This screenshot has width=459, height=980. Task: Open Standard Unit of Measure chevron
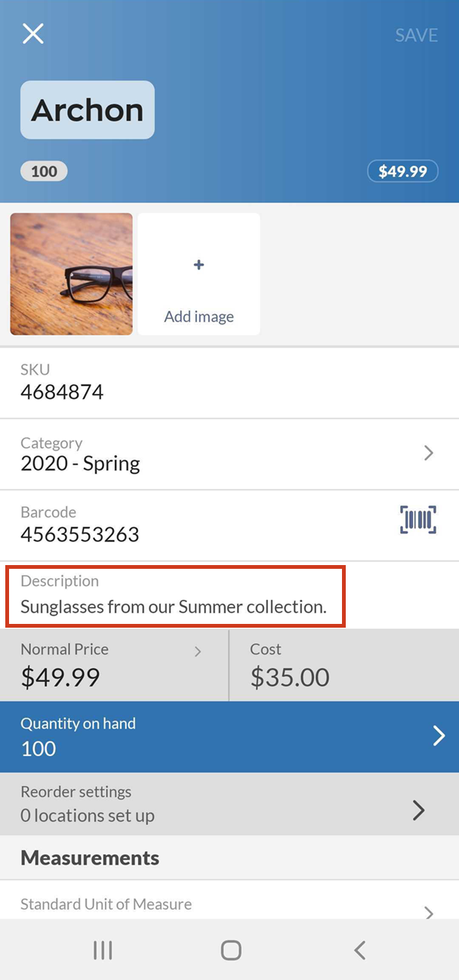[x=428, y=912]
